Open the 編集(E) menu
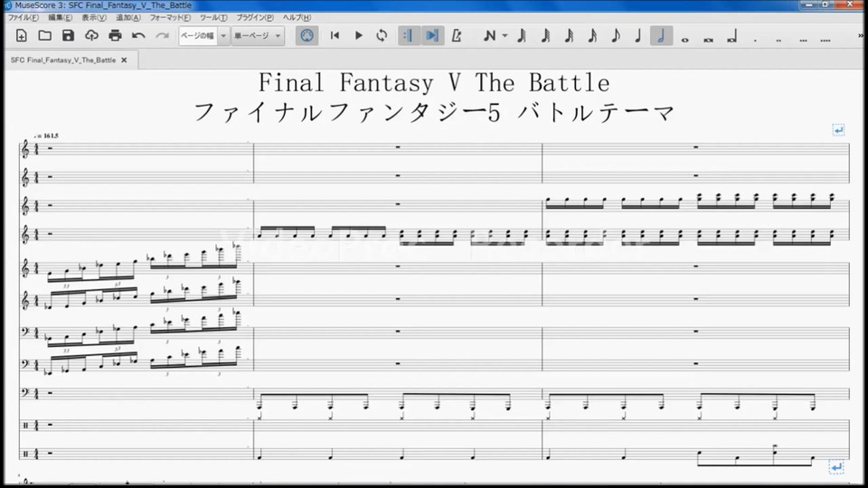This screenshot has width=868, height=488. pos(60,18)
